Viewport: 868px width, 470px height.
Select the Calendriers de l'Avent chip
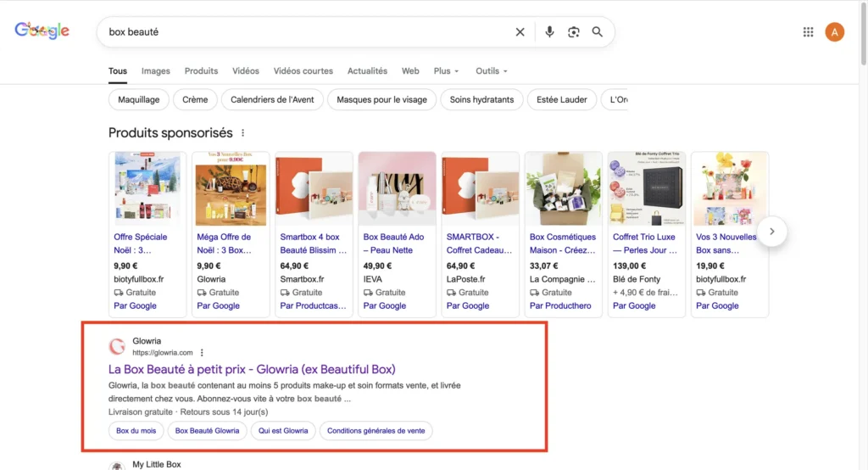272,99
